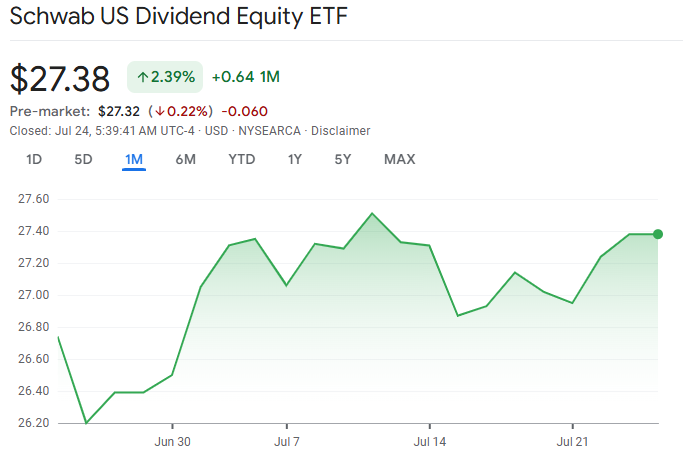Click the 27.00 price axis label

(x=34, y=295)
